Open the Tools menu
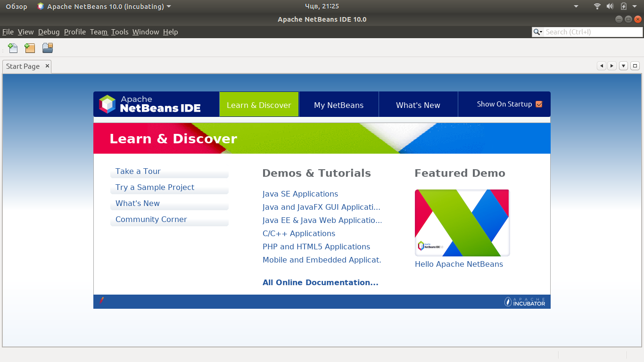The height and width of the screenshot is (362, 644). pos(120,32)
